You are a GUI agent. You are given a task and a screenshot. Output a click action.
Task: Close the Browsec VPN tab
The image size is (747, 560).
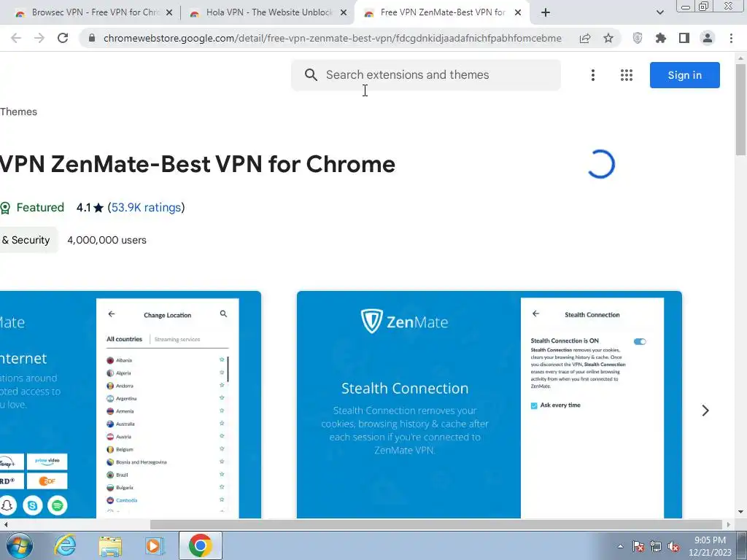coord(169,13)
